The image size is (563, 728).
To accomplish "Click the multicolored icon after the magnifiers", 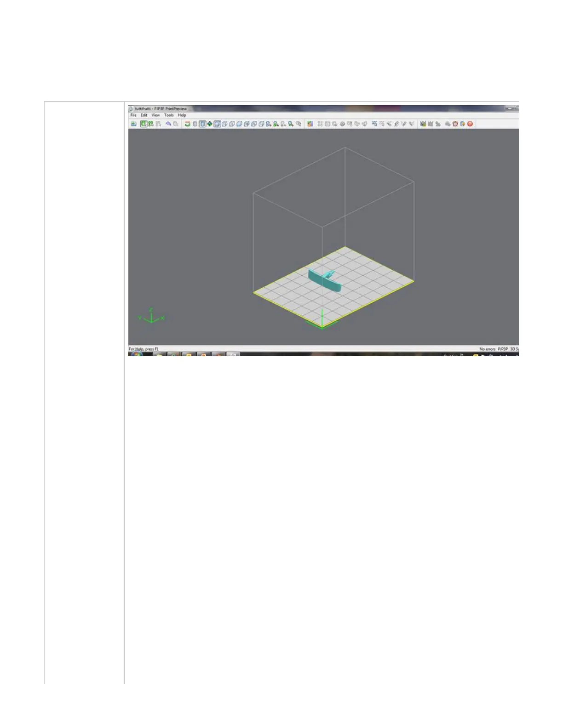I will coord(310,124).
